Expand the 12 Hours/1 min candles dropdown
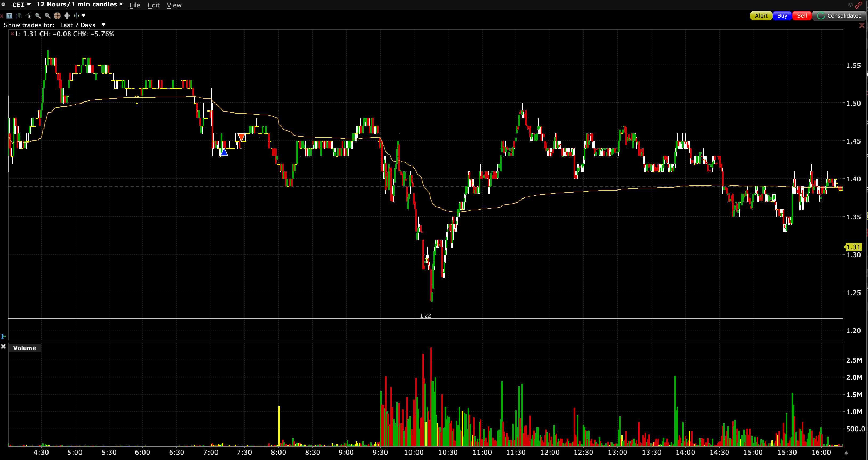868x460 pixels. (79, 5)
